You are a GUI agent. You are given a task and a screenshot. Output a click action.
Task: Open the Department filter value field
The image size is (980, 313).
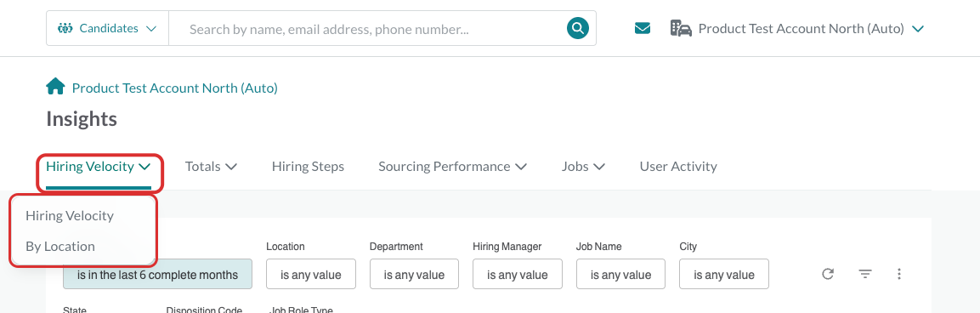414,274
